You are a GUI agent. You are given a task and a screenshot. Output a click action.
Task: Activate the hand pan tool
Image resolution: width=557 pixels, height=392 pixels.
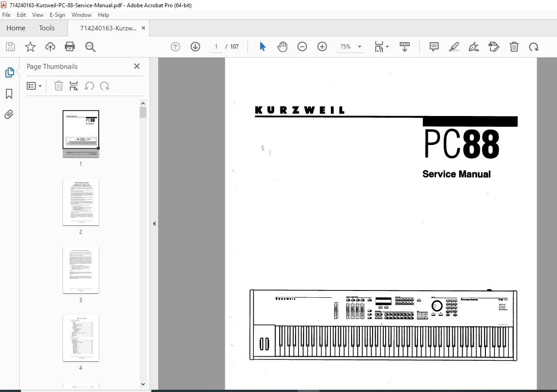click(282, 47)
